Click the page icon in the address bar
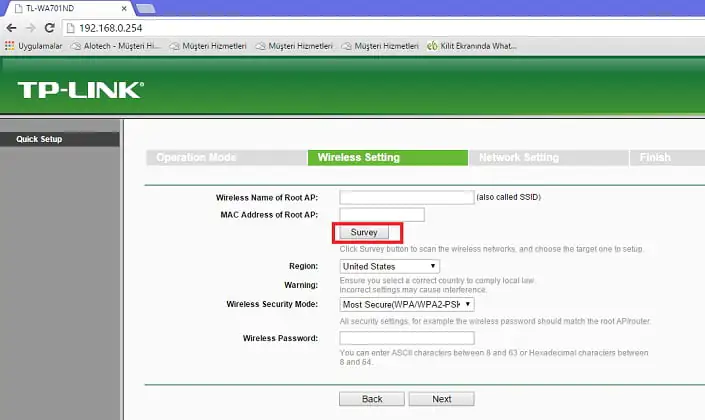The width and height of the screenshot is (705, 420). [70, 28]
